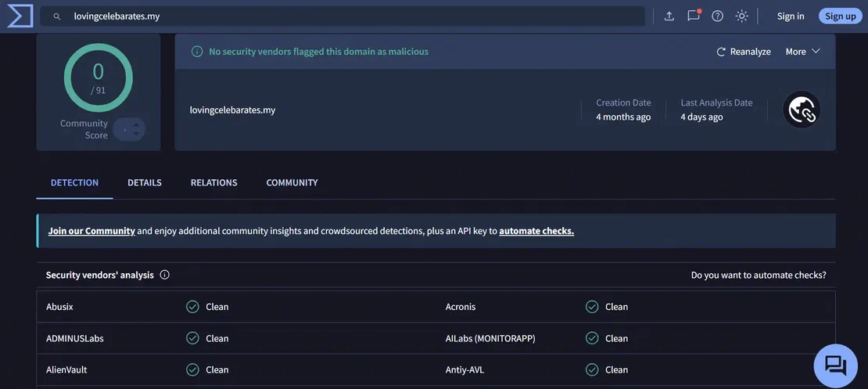Screen dimensions: 868x389
Task: Click the Community Score widget
Action: [102, 130]
